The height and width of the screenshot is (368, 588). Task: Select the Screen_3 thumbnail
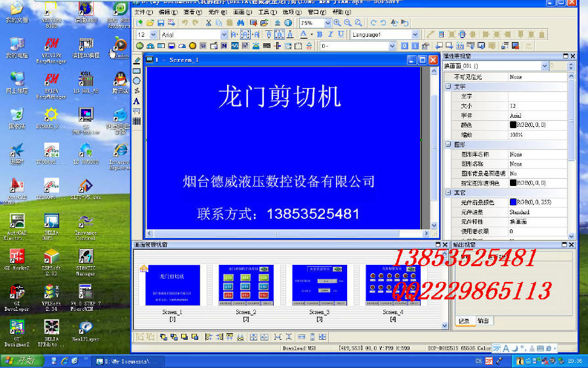(x=319, y=285)
